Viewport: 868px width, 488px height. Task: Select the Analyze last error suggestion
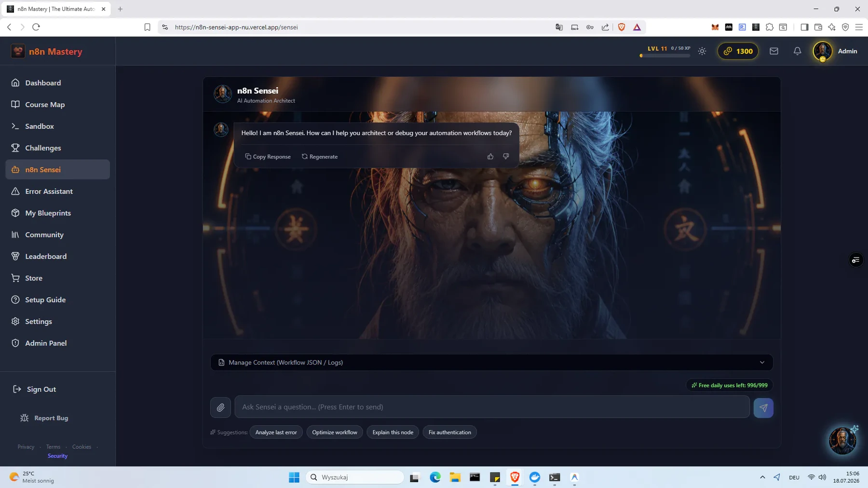point(276,433)
